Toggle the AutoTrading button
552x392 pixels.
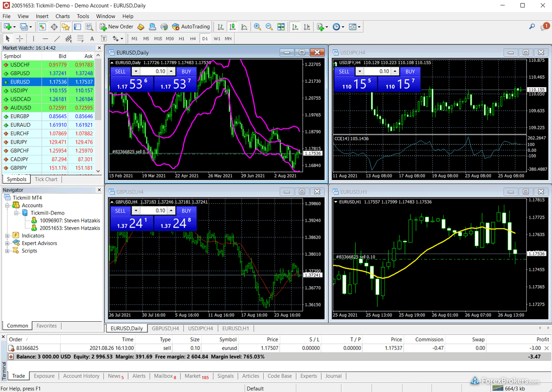pyautogui.click(x=191, y=27)
